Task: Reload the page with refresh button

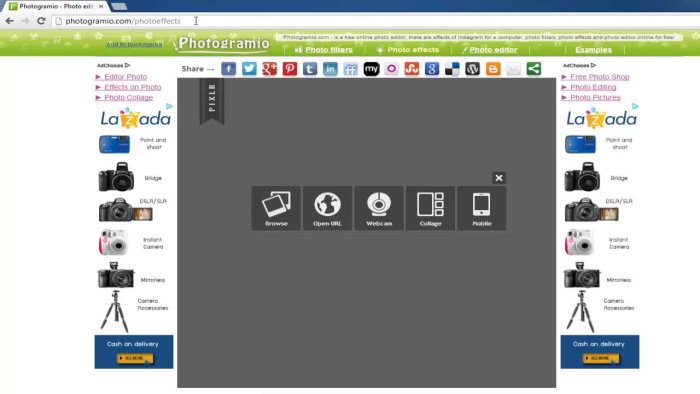Action: point(41,21)
